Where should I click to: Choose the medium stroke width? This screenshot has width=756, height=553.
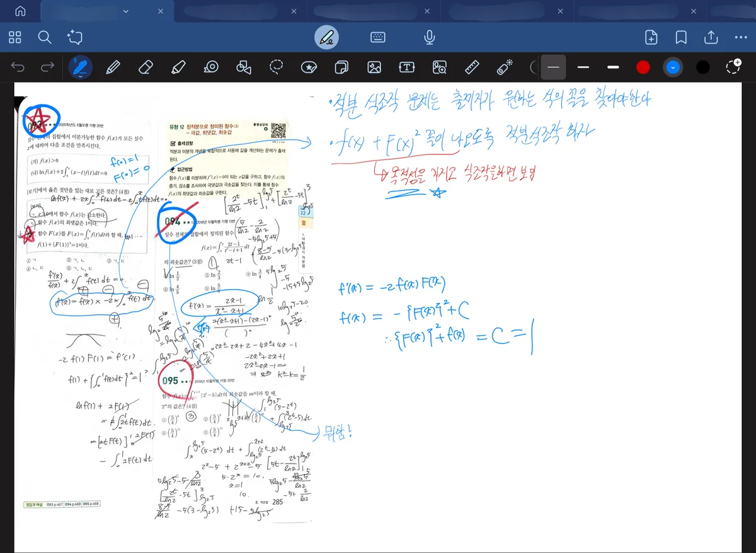point(583,67)
